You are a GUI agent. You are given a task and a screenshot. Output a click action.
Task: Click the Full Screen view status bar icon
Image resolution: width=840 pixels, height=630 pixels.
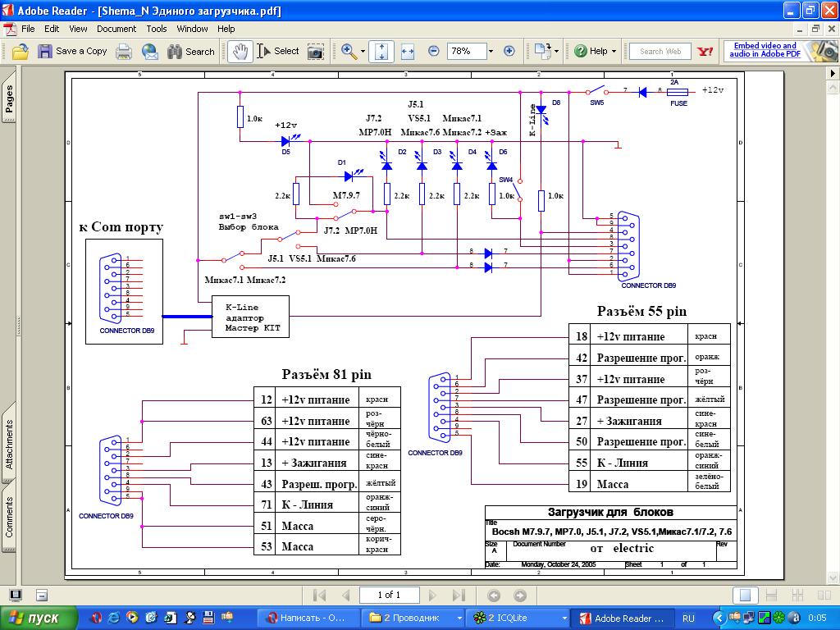coord(16,596)
